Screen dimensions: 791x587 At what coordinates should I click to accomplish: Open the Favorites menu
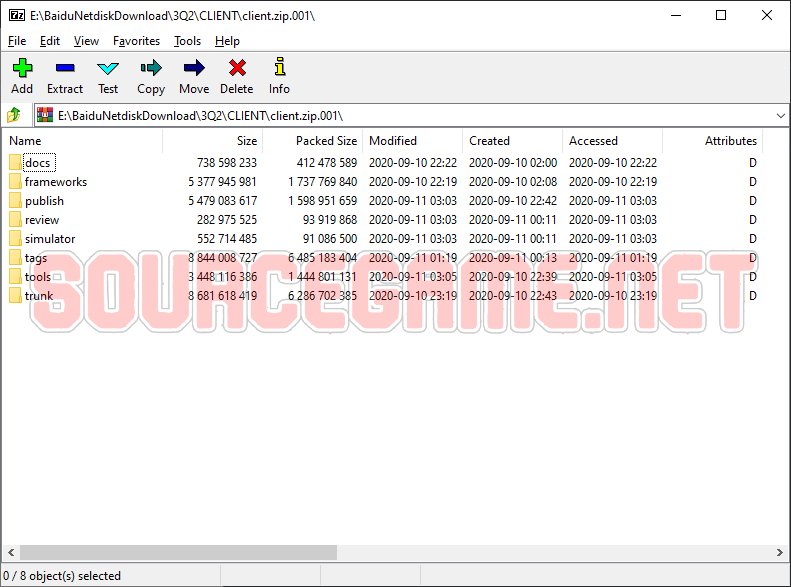[x=136, y=41]
